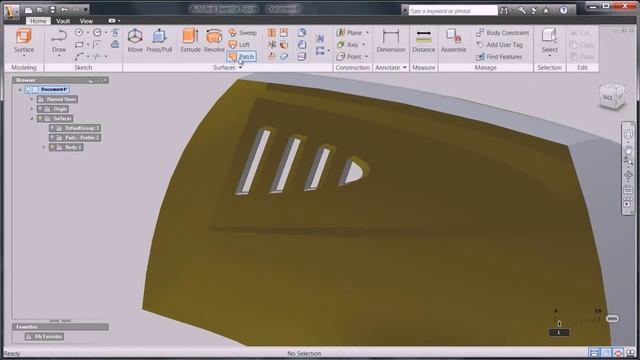This screenshot has width=640, height=360.
Task: Open the Assemble tool
Action: pos(453,41)
